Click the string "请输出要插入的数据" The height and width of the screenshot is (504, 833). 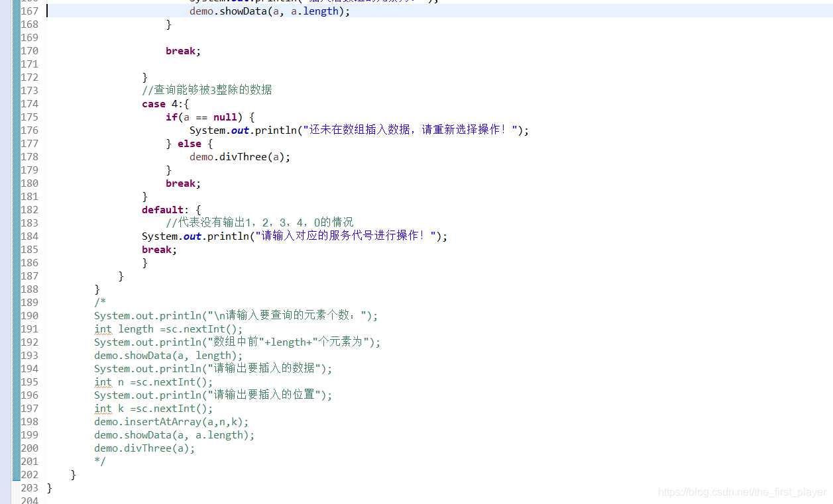click(264, 369)
